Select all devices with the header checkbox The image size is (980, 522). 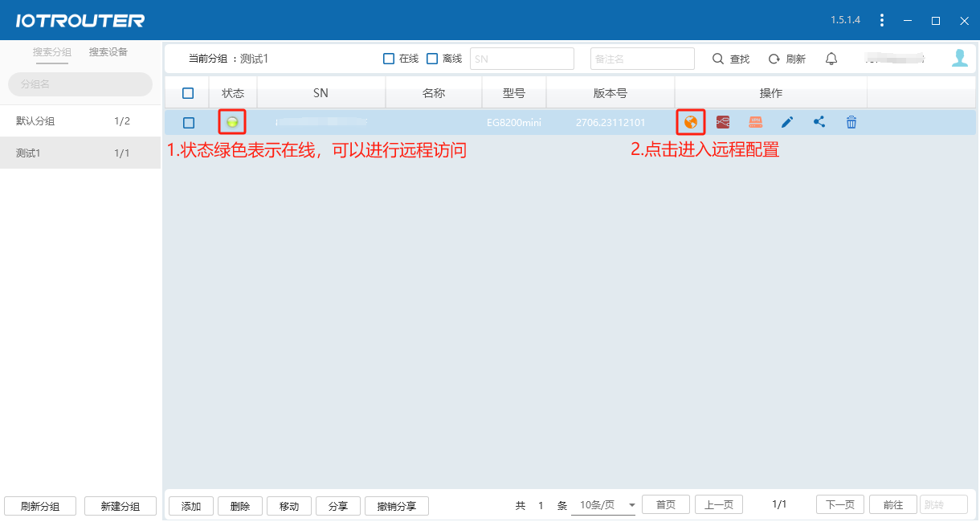pyautogui.click(x=186, y=92)
